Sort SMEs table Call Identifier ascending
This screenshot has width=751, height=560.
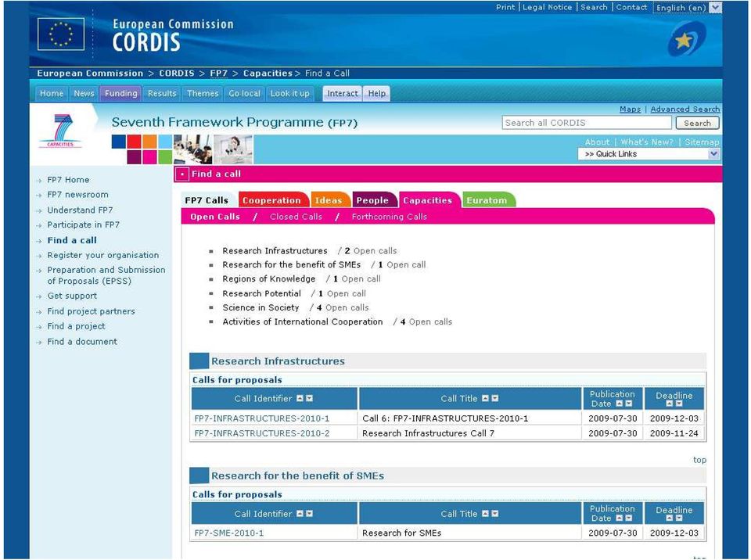point(300,514)
